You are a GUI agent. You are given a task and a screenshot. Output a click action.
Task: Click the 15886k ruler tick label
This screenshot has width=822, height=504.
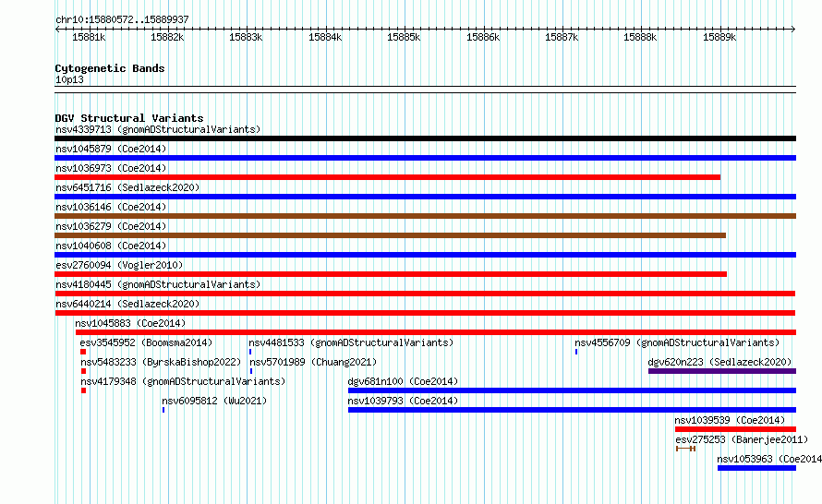coord(483,37)
